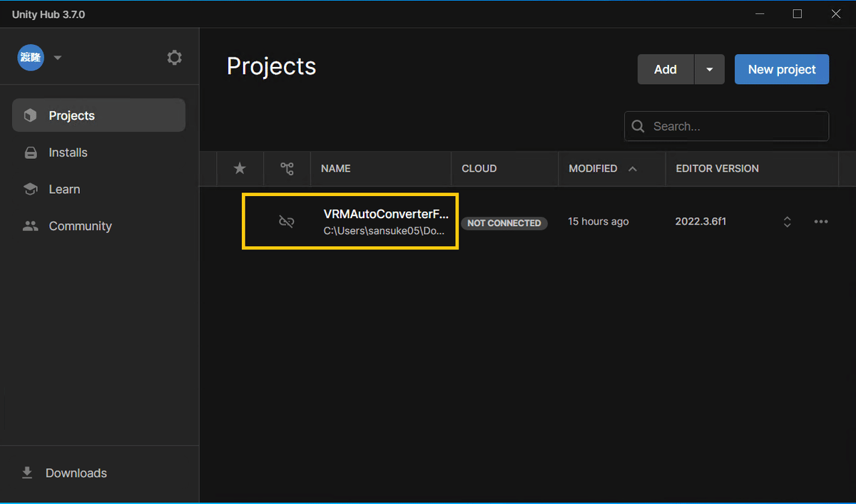
Task: Focus the project Search field
Action: pyautogui.click(x=726, y=126)
